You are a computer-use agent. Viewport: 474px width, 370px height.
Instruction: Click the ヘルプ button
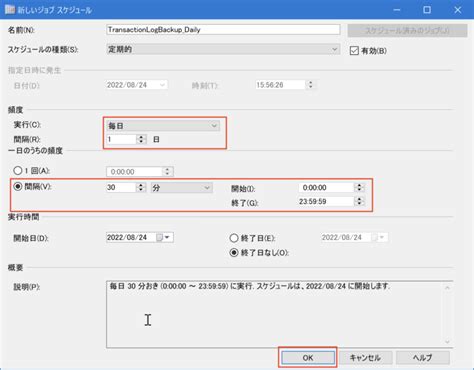[x=423, y=358]
